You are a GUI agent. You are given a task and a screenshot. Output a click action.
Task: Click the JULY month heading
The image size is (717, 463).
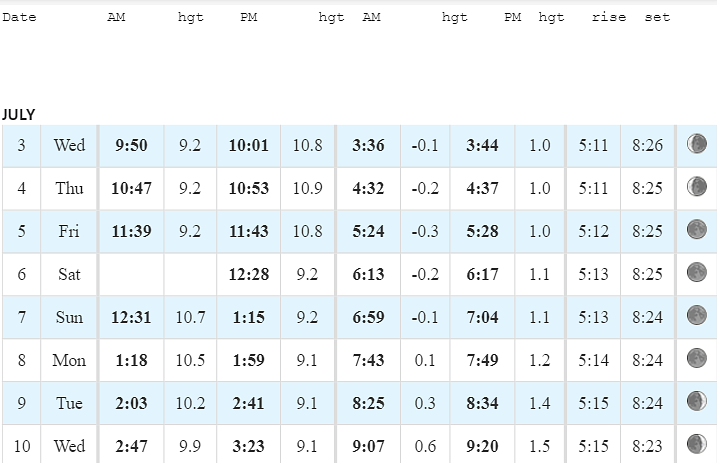point(18,114)
